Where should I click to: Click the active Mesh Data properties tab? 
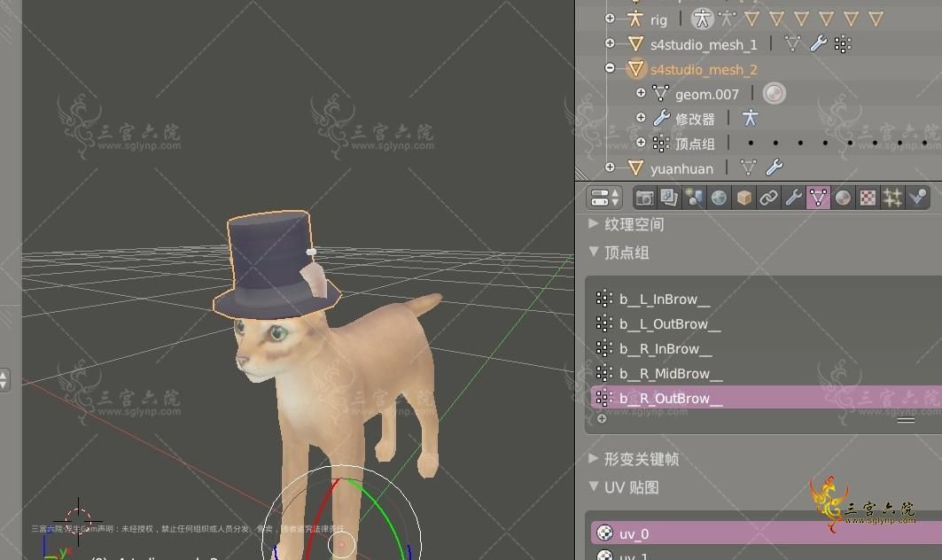[x=818, y=198]
